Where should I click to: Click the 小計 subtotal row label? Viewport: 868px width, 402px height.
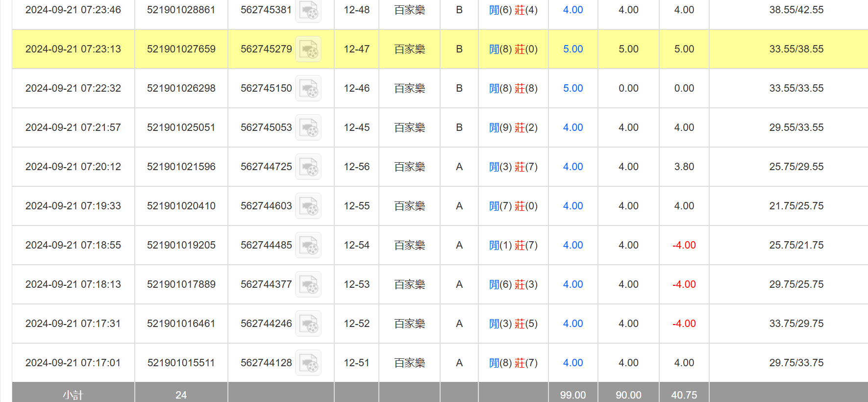(73, 395)
